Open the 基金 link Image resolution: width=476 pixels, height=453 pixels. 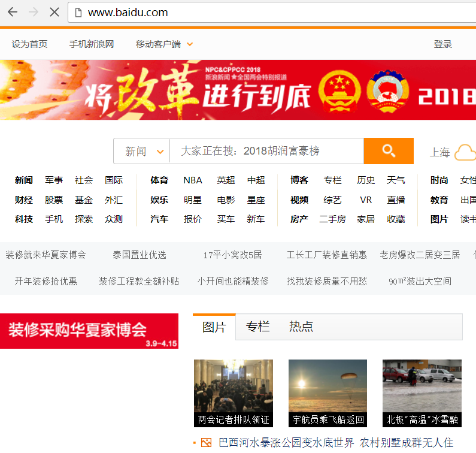(x=84, y=200)
